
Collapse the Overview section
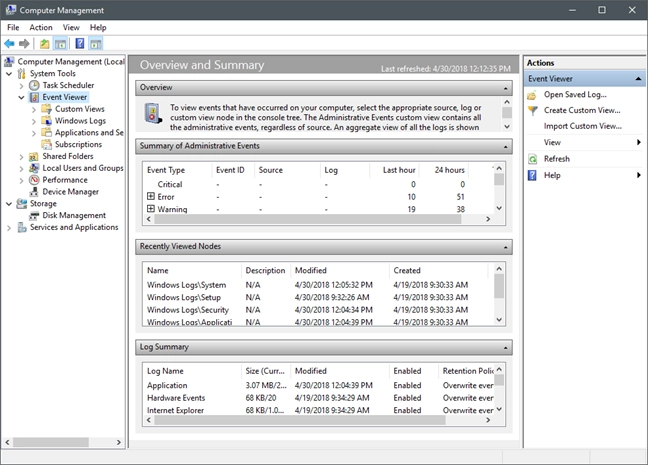[505, 88]
